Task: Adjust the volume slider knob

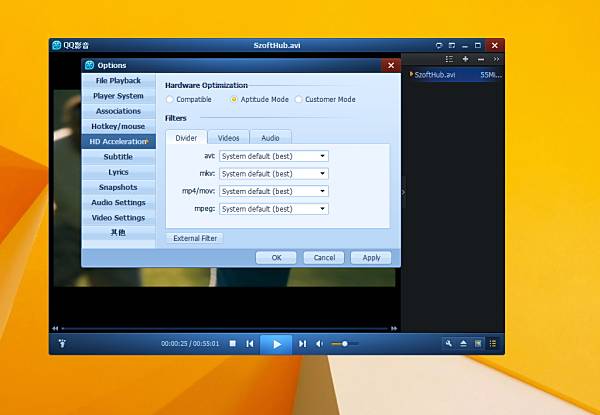Action: pos(345,343)
